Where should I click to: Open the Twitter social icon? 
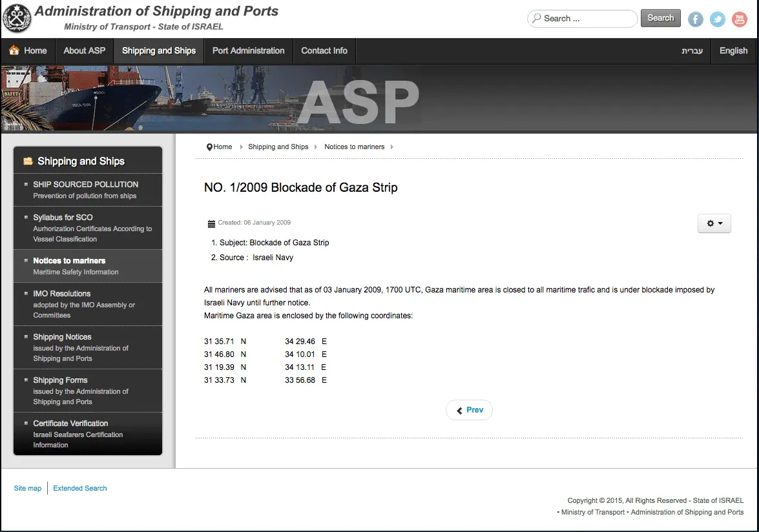tap(717, 19)
